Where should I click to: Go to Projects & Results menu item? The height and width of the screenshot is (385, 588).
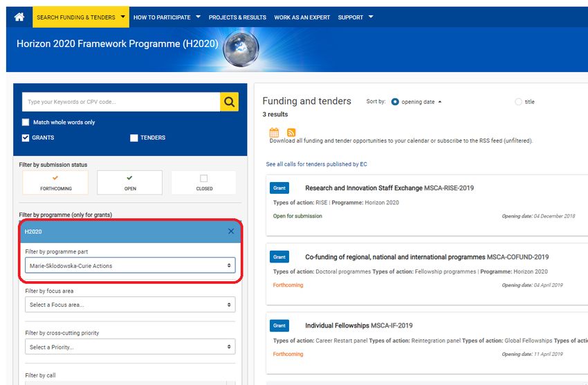[237, 17]
